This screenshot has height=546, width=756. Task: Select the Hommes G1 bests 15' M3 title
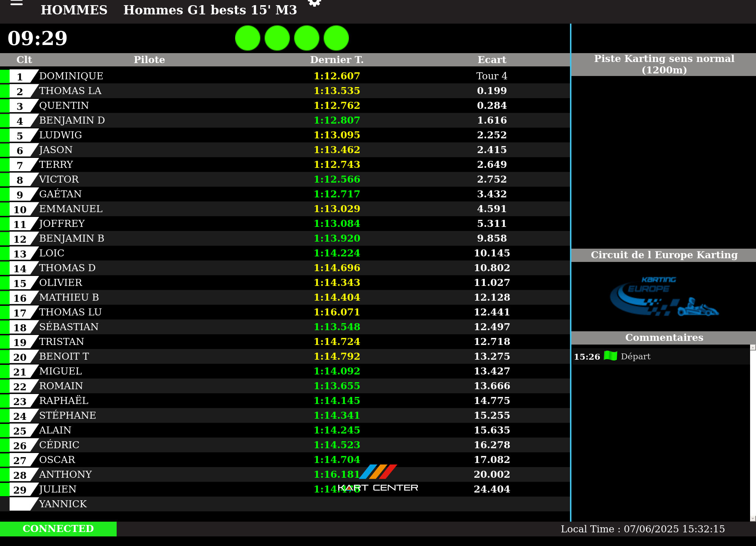[210, 10]
